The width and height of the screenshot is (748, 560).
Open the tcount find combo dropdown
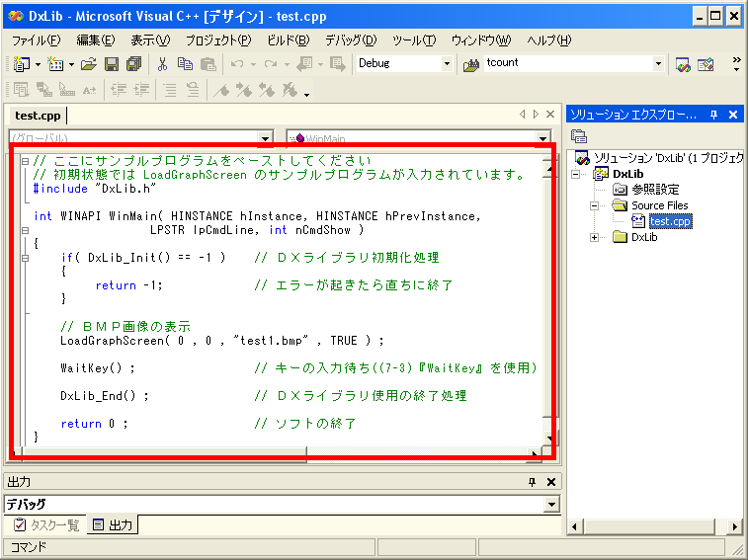pos(658,63)
